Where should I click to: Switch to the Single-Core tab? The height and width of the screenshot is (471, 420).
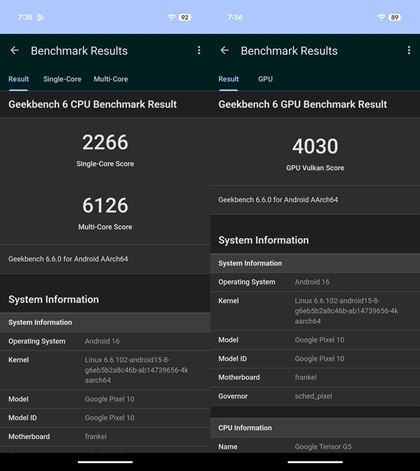click(x=62, y=79)
